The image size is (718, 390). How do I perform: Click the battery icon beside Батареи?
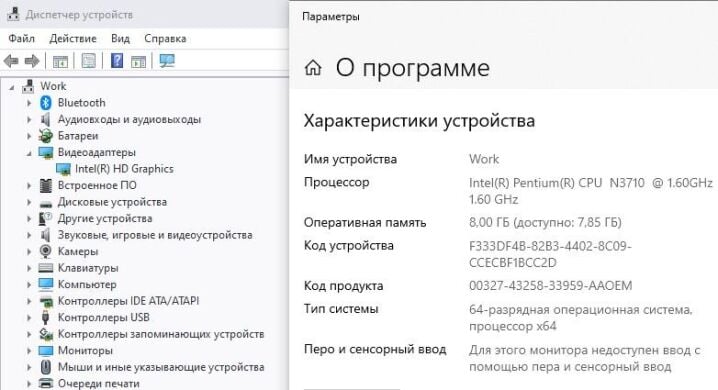[x=45, y=136]
